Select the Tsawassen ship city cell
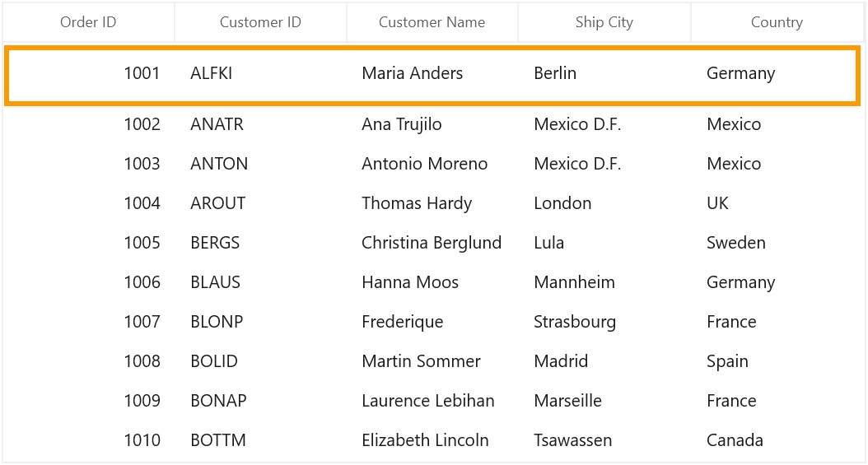This screenshot has width=868, height=465. (604, 440)
